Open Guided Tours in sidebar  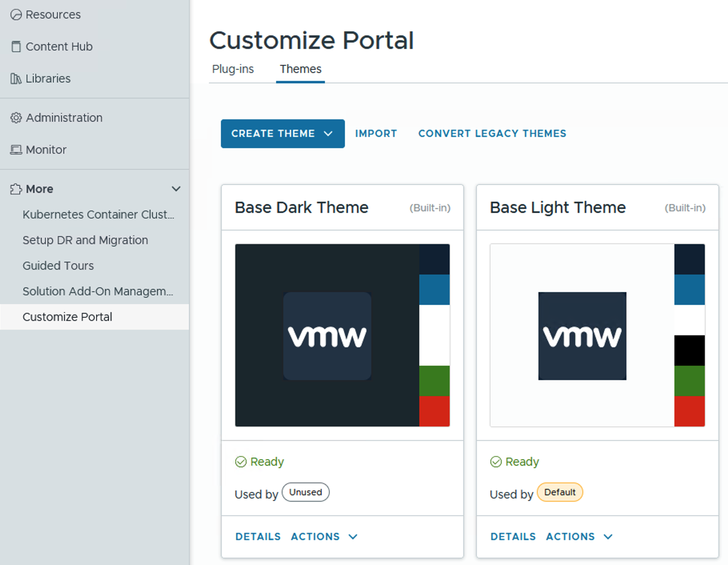click(58, 266)
